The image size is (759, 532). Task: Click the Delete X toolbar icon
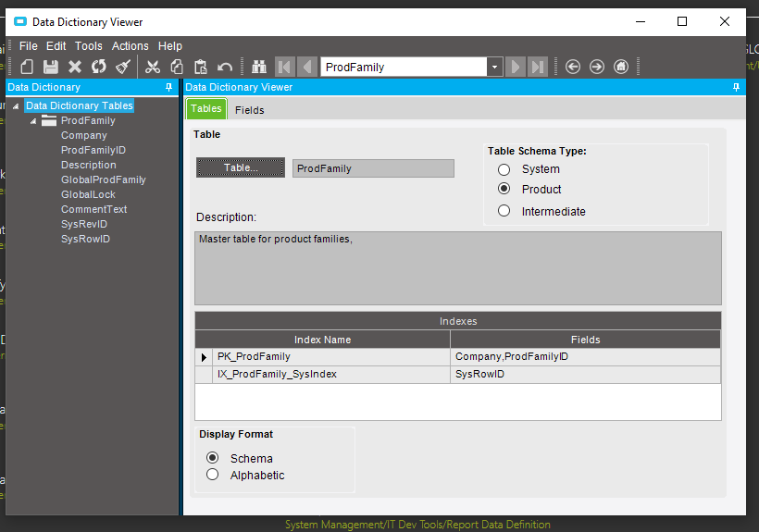tap(75, 67)
